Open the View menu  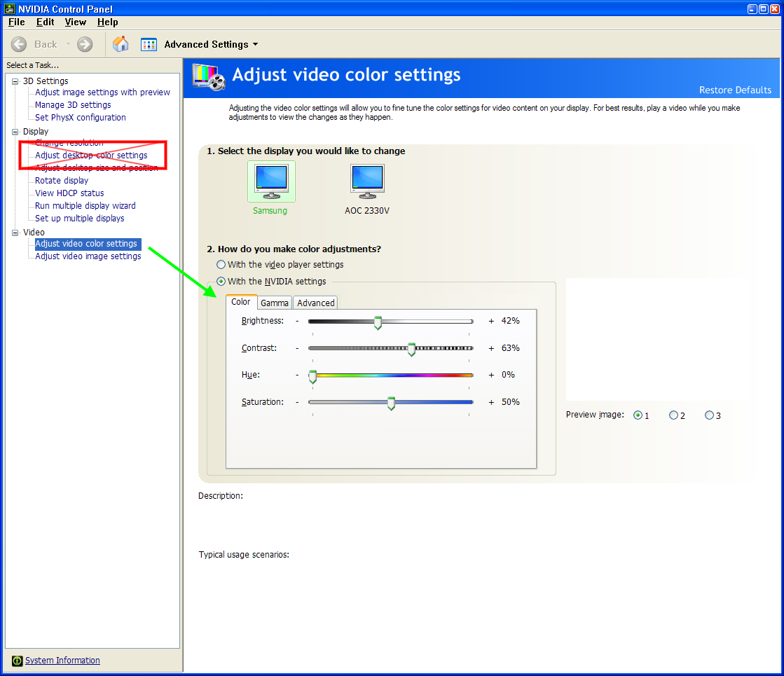[x=76, y=22]
